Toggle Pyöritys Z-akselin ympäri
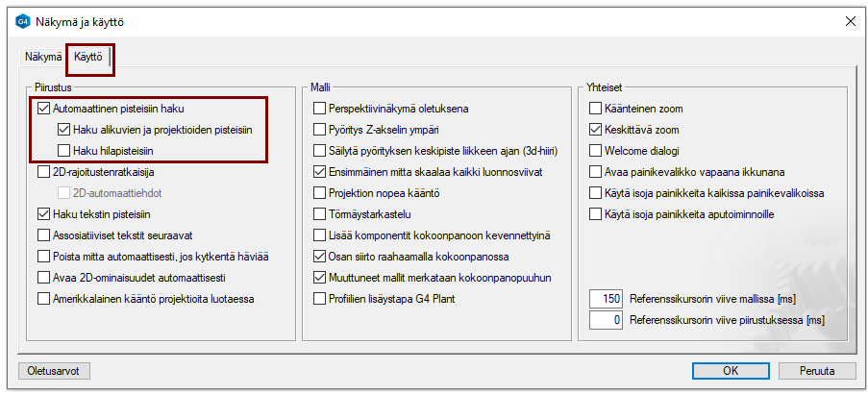Image resolution: width=868 pixels, height=395 pixels. click(320, 130)
